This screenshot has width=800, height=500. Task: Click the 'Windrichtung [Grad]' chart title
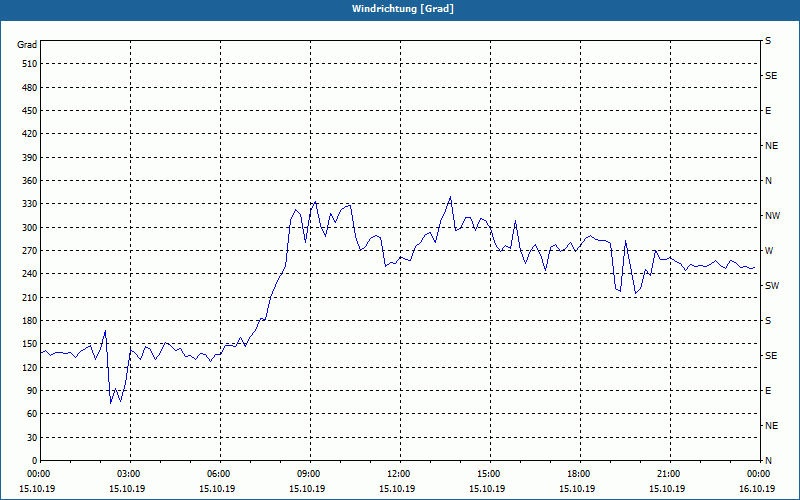click(403, 9)
